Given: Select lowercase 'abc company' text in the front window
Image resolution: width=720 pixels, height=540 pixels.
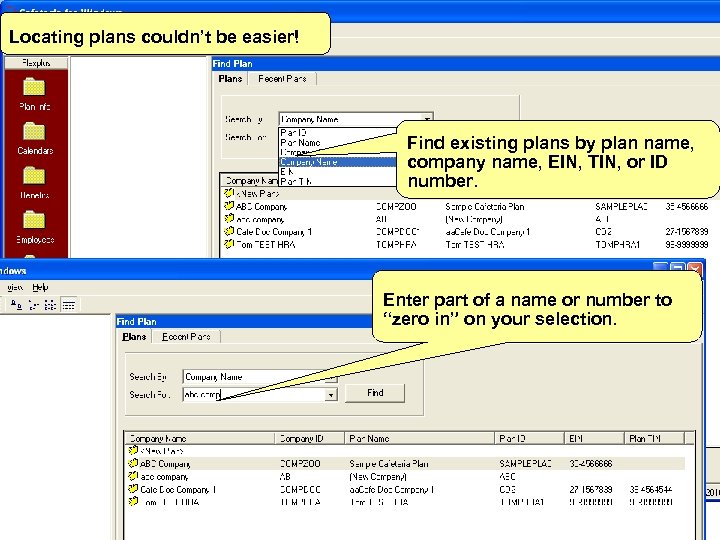Looking at the screenshot, I should pyautogui.click(x=164, y=477).
